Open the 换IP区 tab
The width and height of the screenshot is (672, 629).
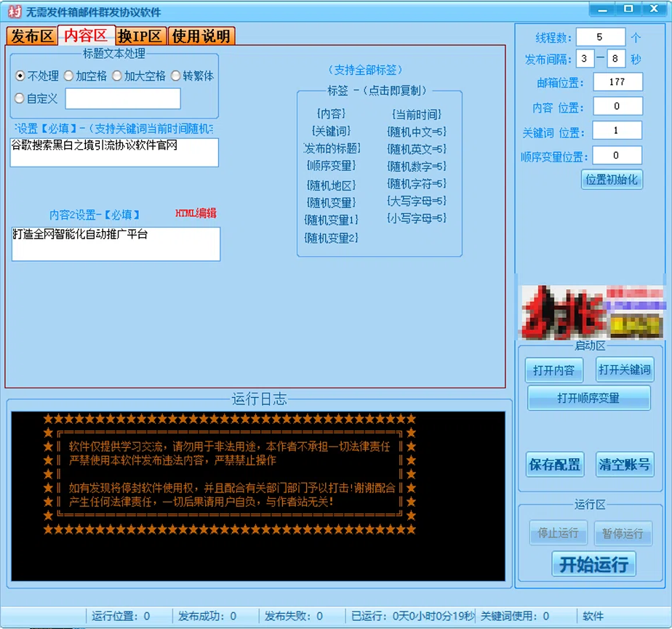pyautogui.click(x=140, y=36)
